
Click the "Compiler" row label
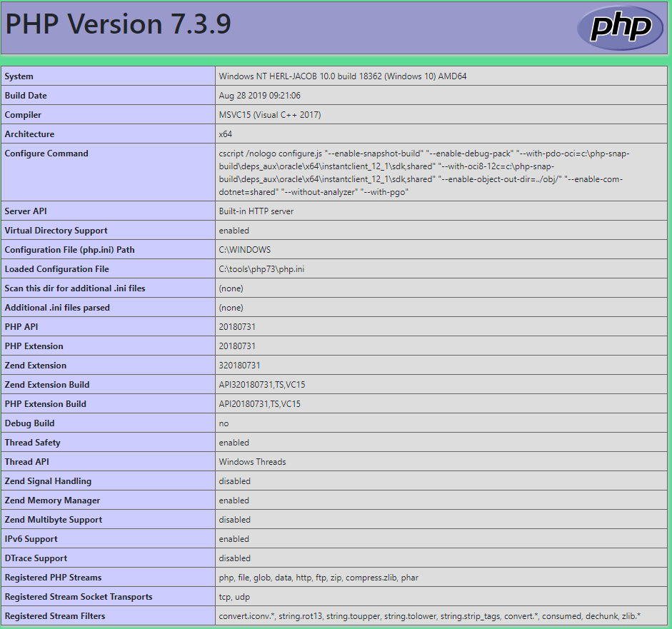[x=23, y=115]
